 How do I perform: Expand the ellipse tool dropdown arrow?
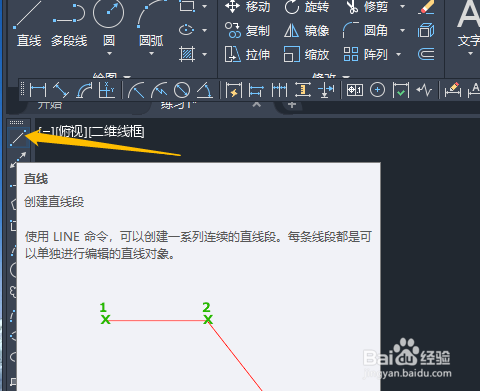(204, 30)
